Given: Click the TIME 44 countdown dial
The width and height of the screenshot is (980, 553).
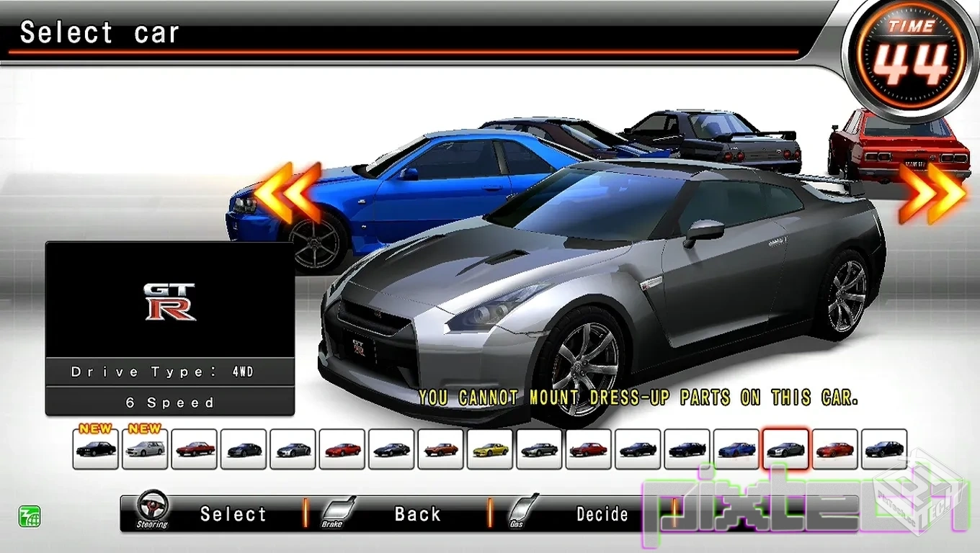Looking at the screenshot, I should [912, 52].
